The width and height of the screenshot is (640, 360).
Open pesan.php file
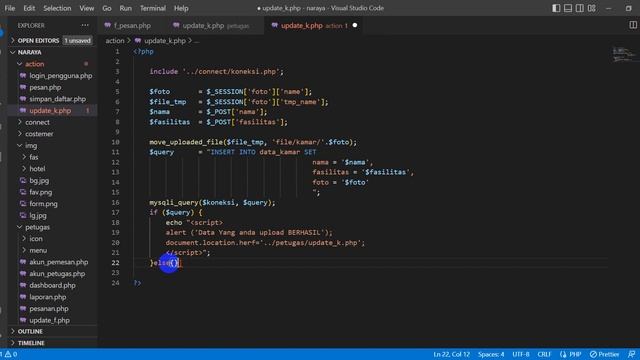pos(45,87)
